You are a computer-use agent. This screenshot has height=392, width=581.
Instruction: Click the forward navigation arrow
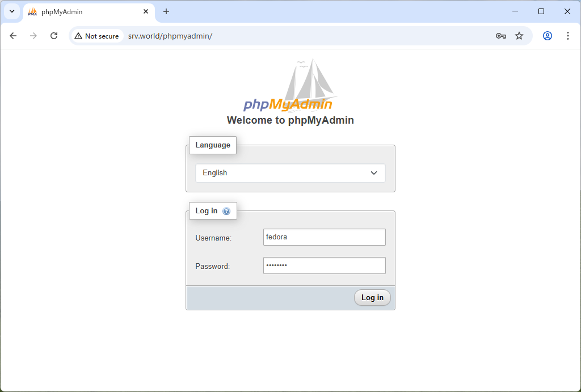point(33,35)
